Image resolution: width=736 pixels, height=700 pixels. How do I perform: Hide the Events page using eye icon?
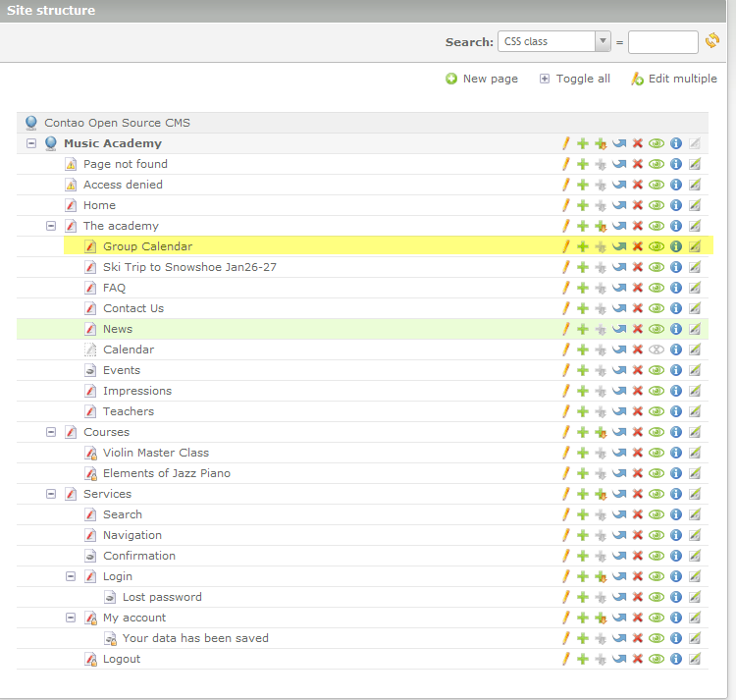(657, 370)
